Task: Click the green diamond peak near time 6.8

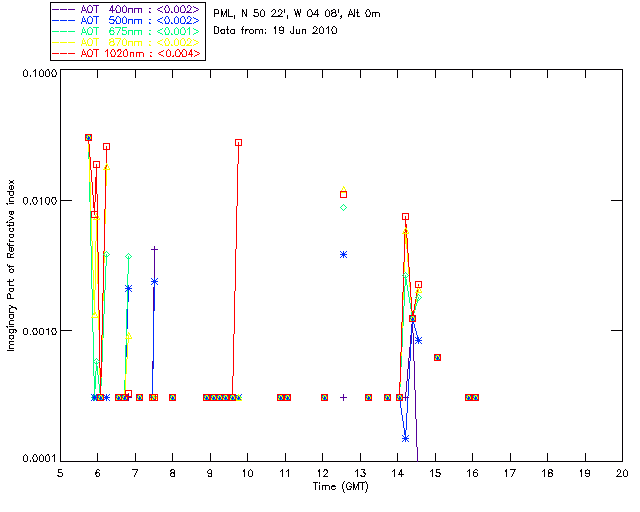Action: pyautogui.click(x=129, y=256)
